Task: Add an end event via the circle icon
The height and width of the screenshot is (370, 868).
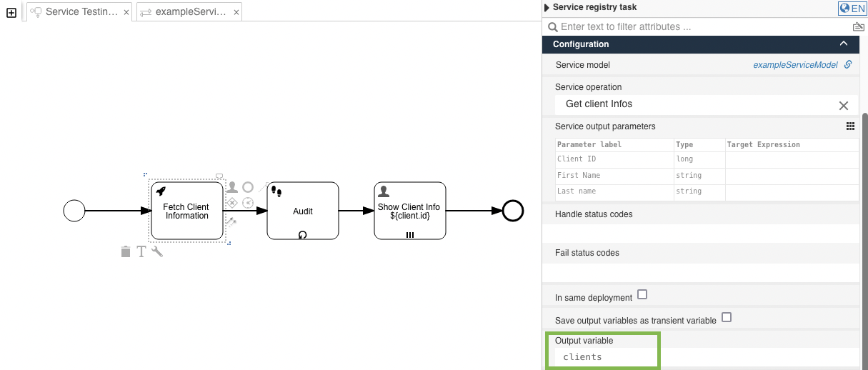Action: (x=248, y=187)
